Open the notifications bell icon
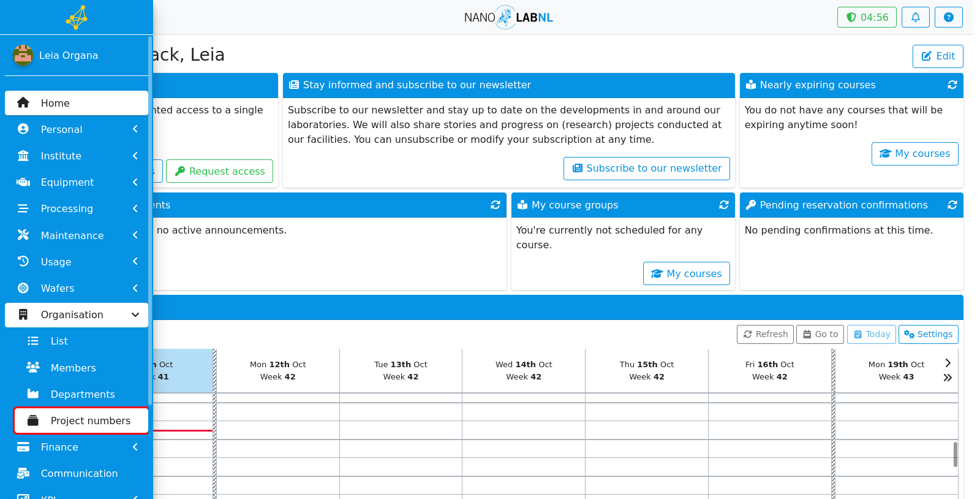The height and width of the screenshot is (499, 980). coord(916,17)
